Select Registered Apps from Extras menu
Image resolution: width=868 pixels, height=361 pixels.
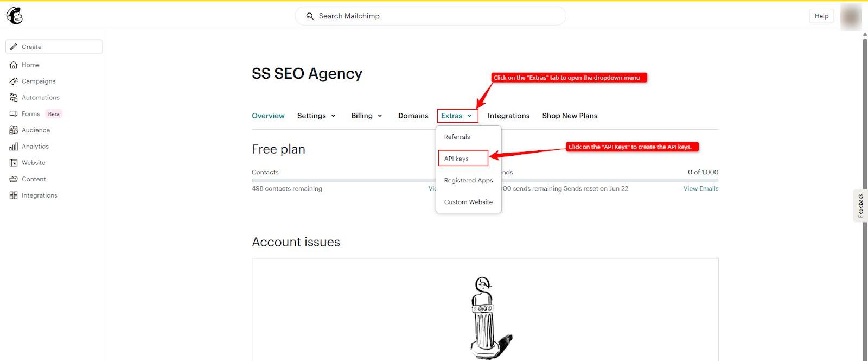[x=469, y=180]
